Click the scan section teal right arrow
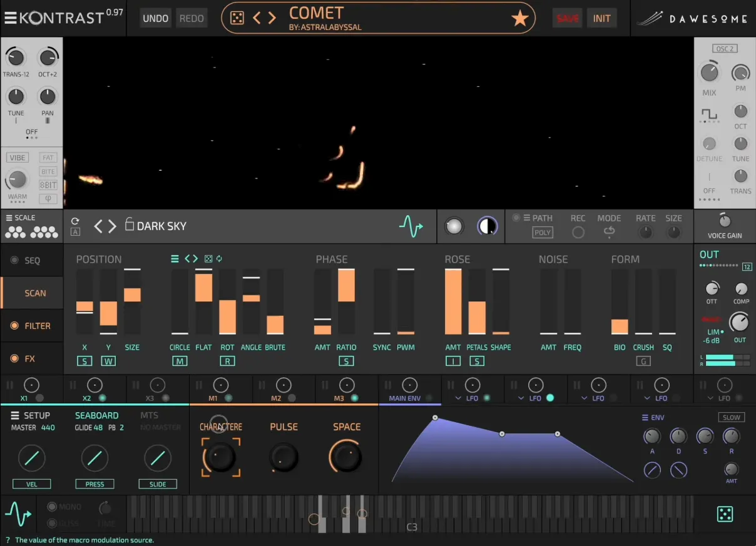This screenshot has height=546, width=756. [195, 259]
